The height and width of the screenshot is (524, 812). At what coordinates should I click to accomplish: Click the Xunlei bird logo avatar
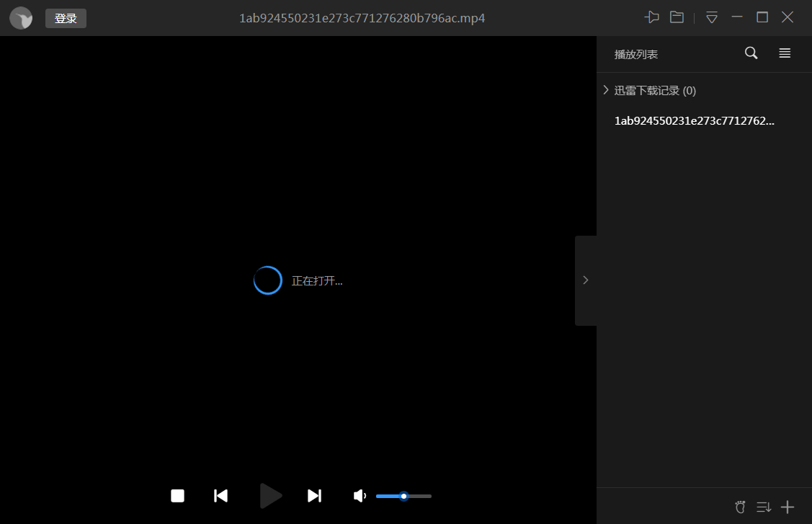pos(21,18)
